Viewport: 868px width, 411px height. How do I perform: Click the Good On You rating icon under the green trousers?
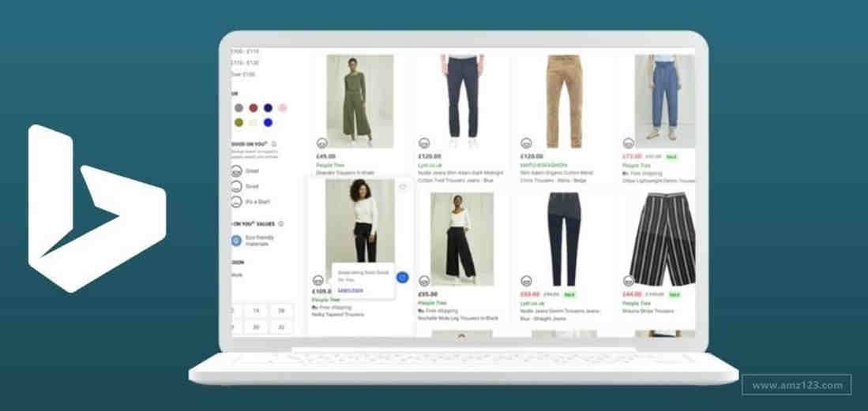click(321, 143)
